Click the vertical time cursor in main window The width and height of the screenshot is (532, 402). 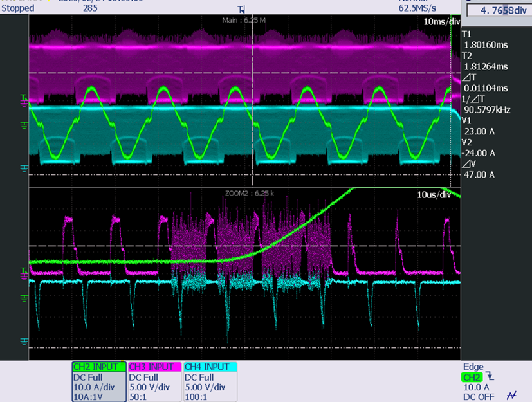tap(253, 102)
